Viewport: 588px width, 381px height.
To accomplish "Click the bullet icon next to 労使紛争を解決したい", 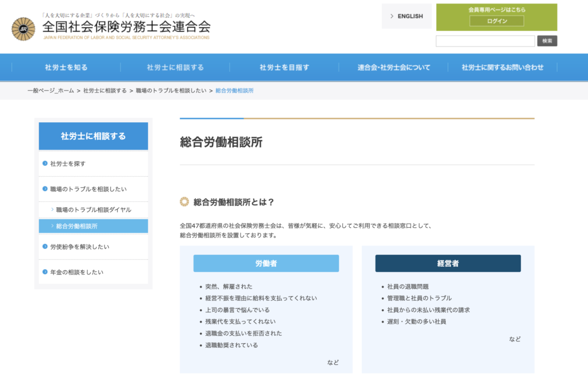I will point(45,247).
